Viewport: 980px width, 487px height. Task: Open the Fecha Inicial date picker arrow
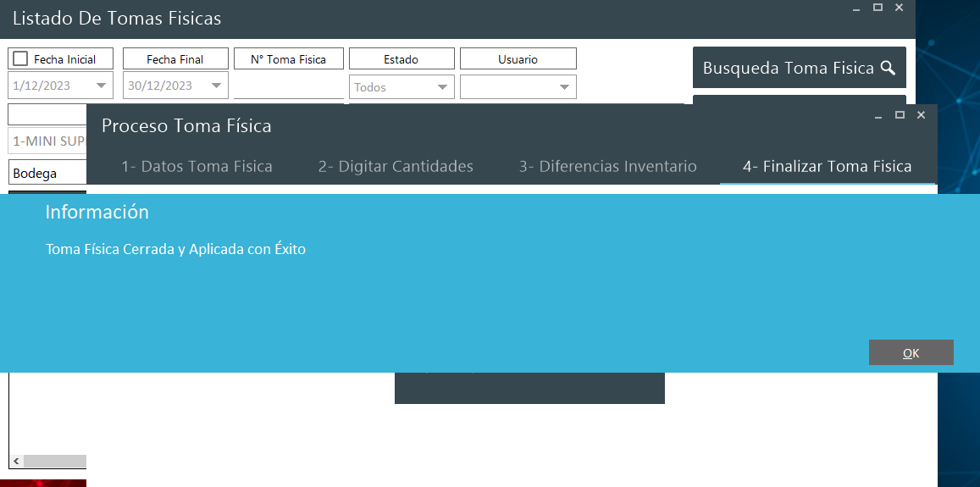click(102, 86)
